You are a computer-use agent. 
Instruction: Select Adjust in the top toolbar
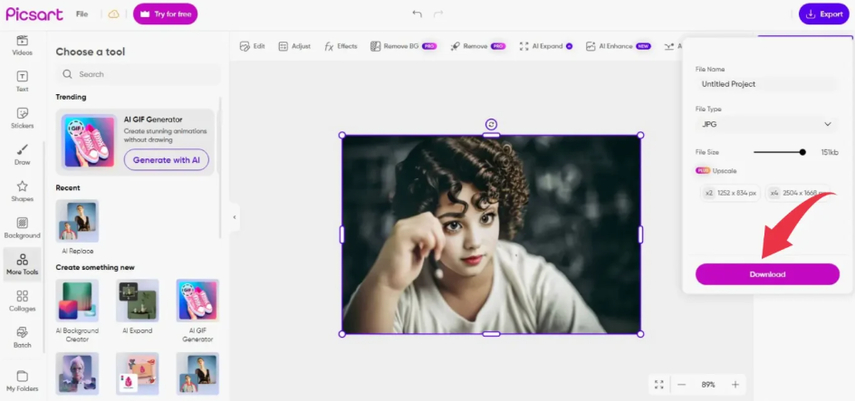pyautogui.click(x=294, y=46)
